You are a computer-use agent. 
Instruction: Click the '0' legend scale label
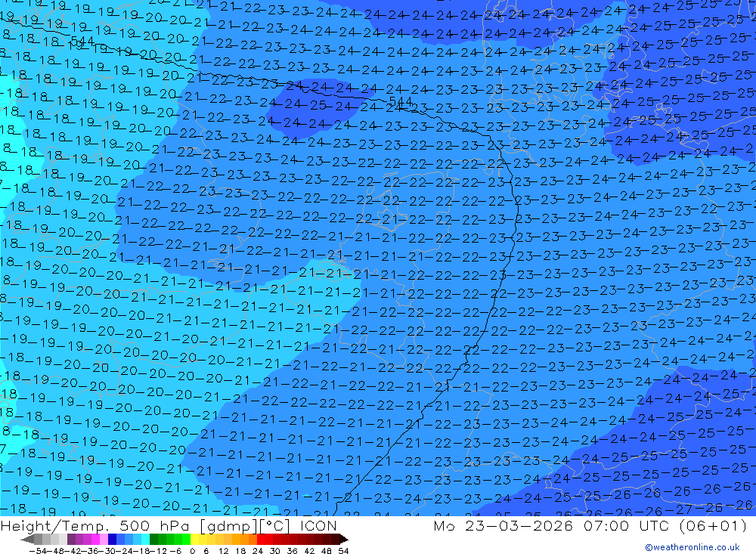pos(192,551)
